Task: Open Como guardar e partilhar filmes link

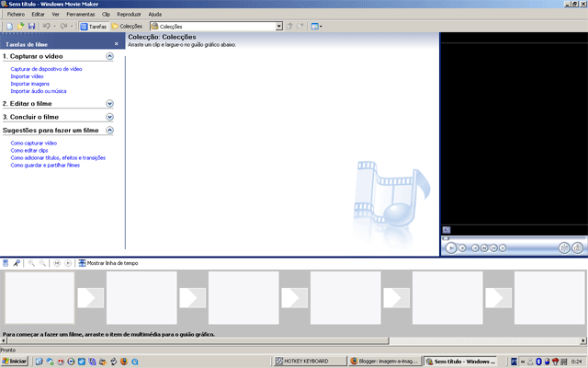Action: (x=45, y=166)
